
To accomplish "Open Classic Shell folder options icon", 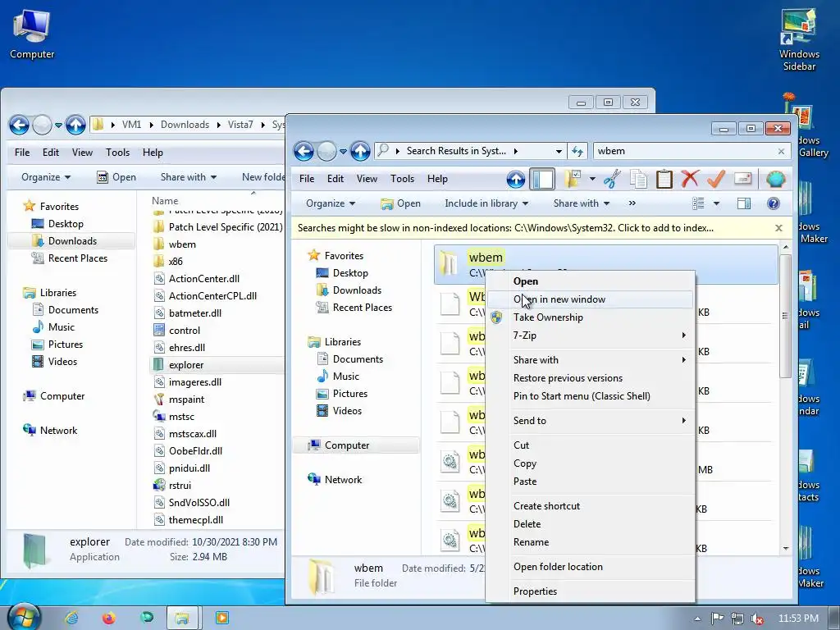I will [x=572, y=179].
